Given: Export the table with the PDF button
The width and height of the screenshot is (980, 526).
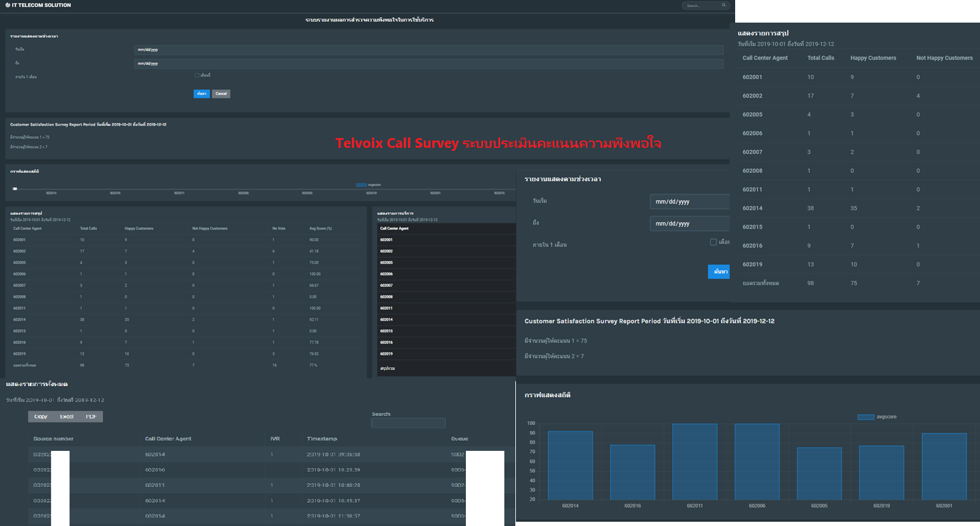Looking at the screenshot, I should pyautogui.click(x=91, y=417).
